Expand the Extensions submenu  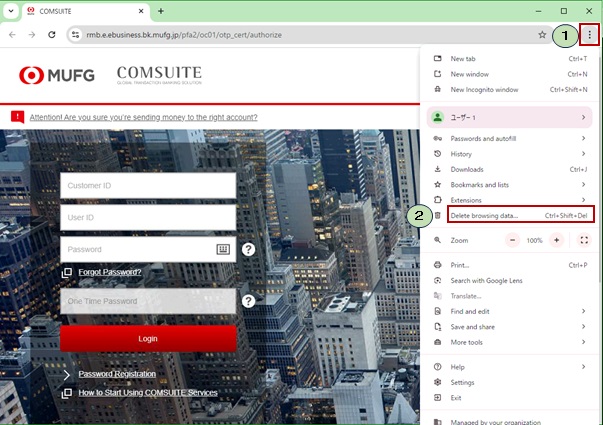tap(510, 200)
